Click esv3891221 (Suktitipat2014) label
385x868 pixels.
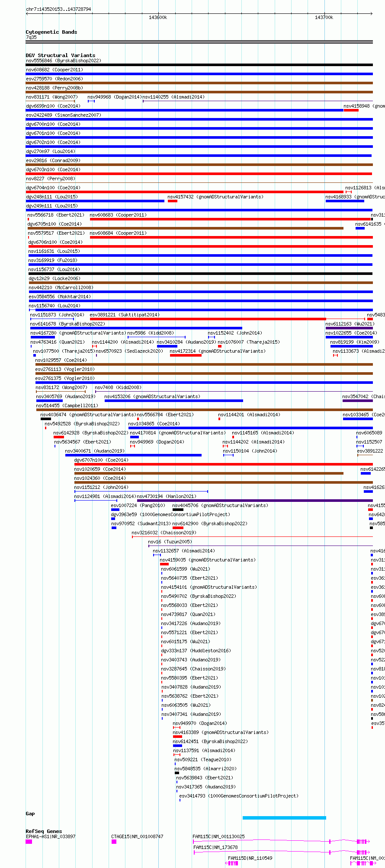tap(125, 315)
